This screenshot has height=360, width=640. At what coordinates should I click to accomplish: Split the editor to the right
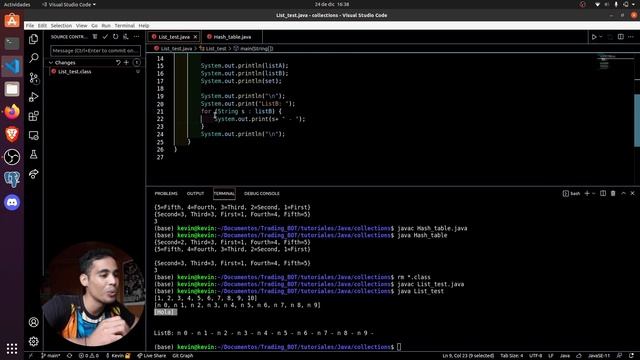click(x=620, y=37)
